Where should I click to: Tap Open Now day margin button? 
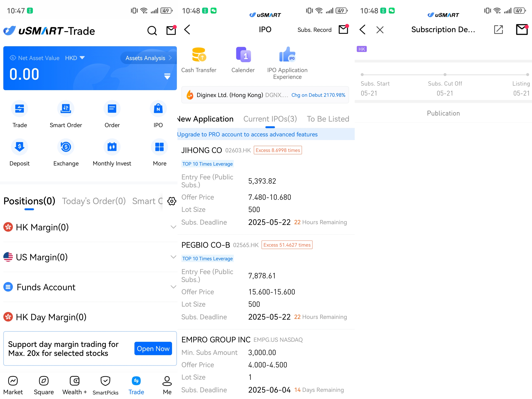pos(153,348)
